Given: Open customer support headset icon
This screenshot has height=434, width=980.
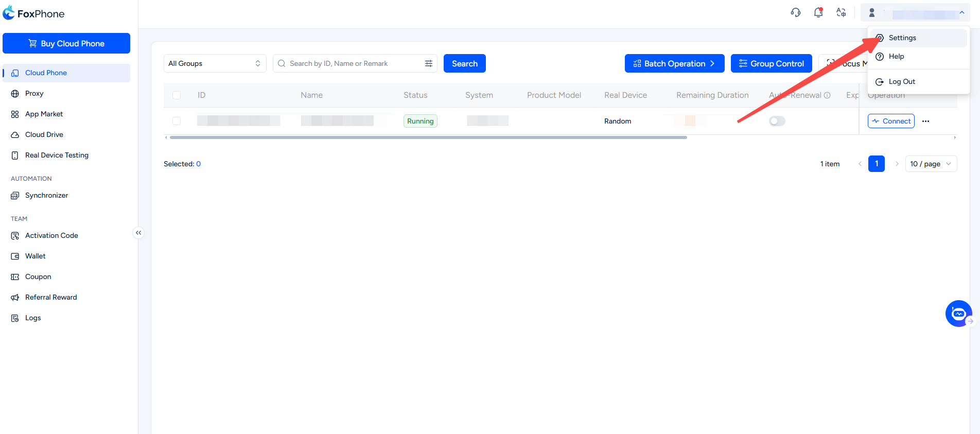Looking at the screenshot, I should click(796, 12).
